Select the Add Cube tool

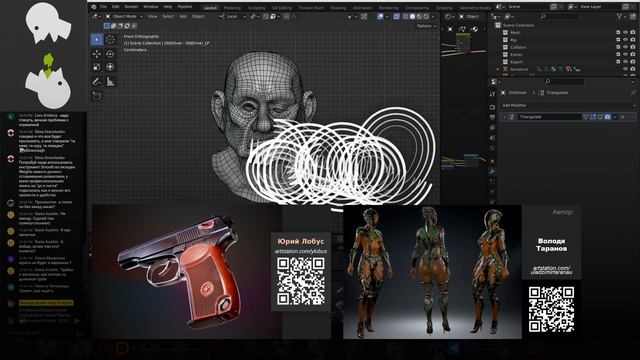(97, 96)
